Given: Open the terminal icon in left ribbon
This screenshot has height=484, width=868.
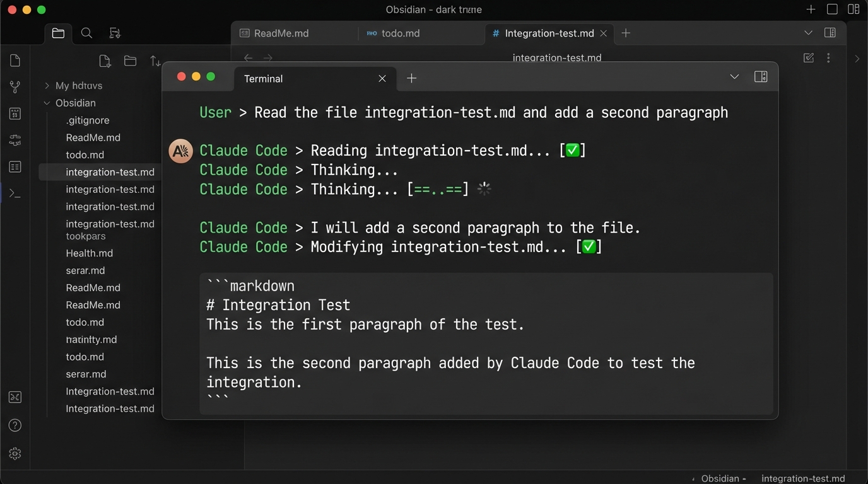Looking at the screenshot, I should point(15,193).
